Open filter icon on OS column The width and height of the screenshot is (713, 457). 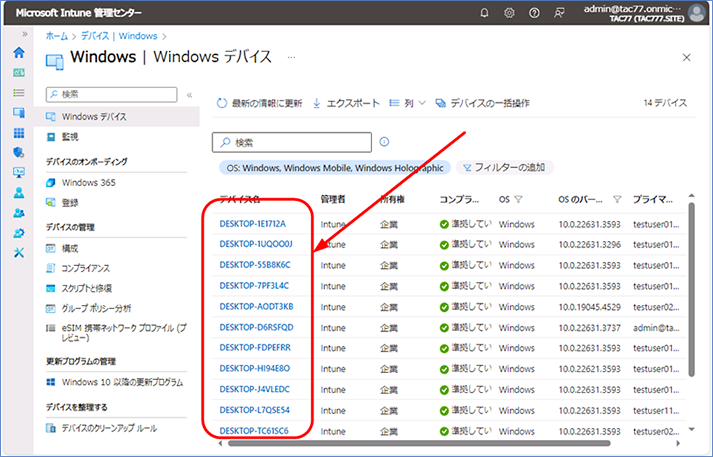pos(518,199)
